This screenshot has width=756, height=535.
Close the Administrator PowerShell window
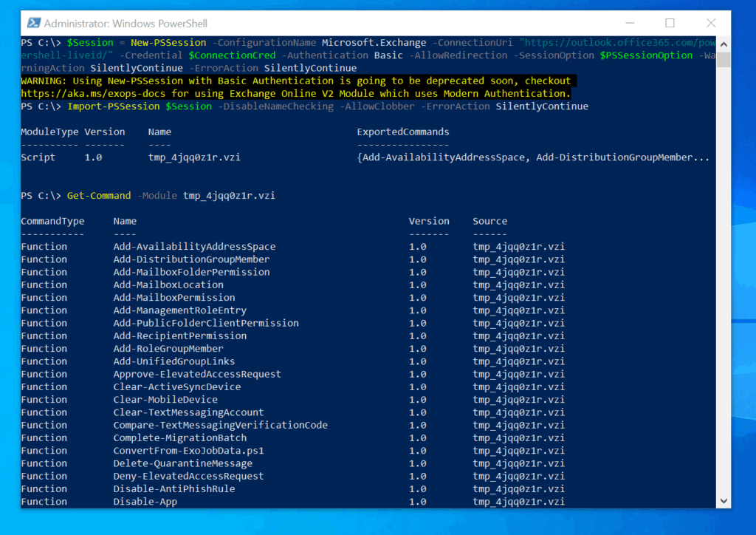[711, 23]
